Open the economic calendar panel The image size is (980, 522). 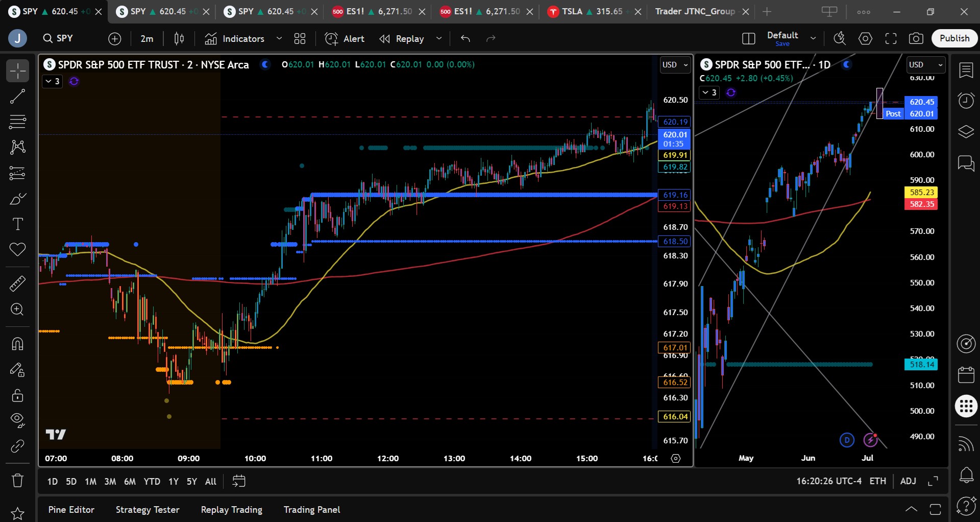[966, 375]
